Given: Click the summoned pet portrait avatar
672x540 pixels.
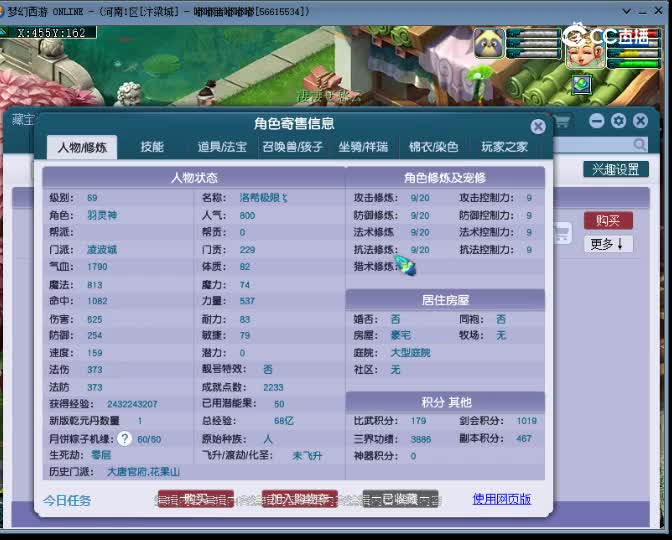Looking at the screenshot, I should [x=489, y=43].
